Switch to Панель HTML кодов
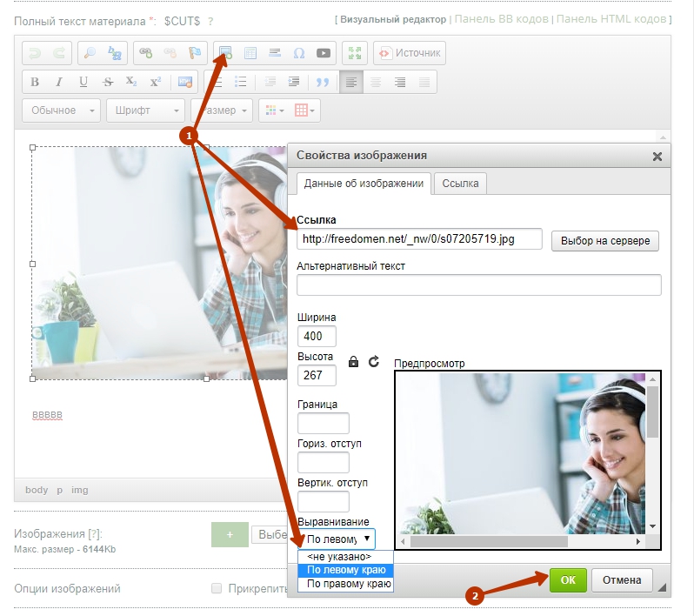The width and height of the screenshot is (694, 616). 611,19
